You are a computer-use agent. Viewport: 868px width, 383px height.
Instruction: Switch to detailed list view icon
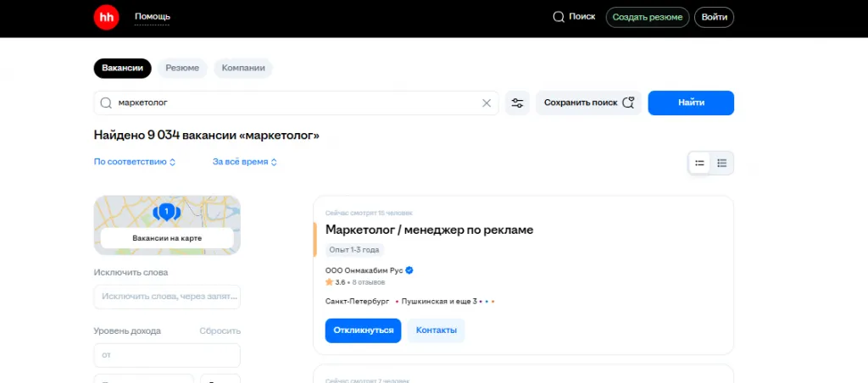(x=722, y=164)
